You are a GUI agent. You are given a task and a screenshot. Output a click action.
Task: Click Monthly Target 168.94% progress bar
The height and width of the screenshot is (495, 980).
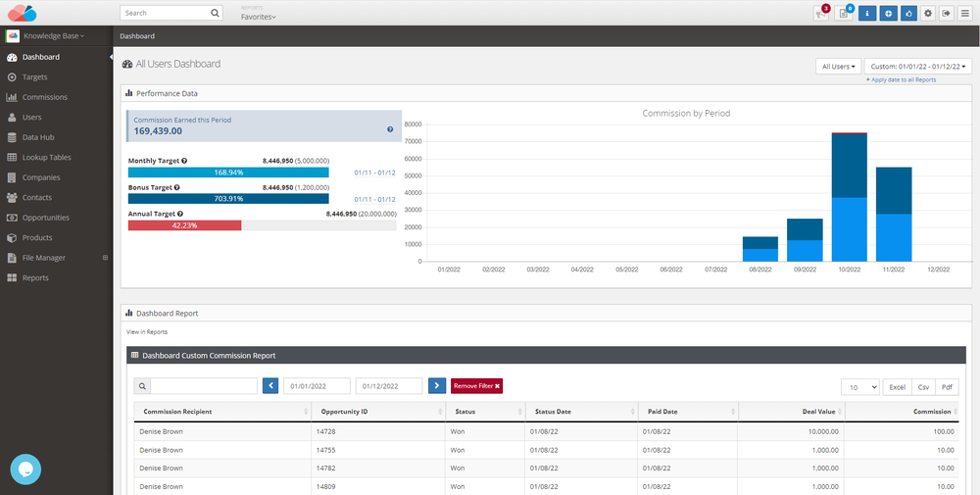pos(228,173)
